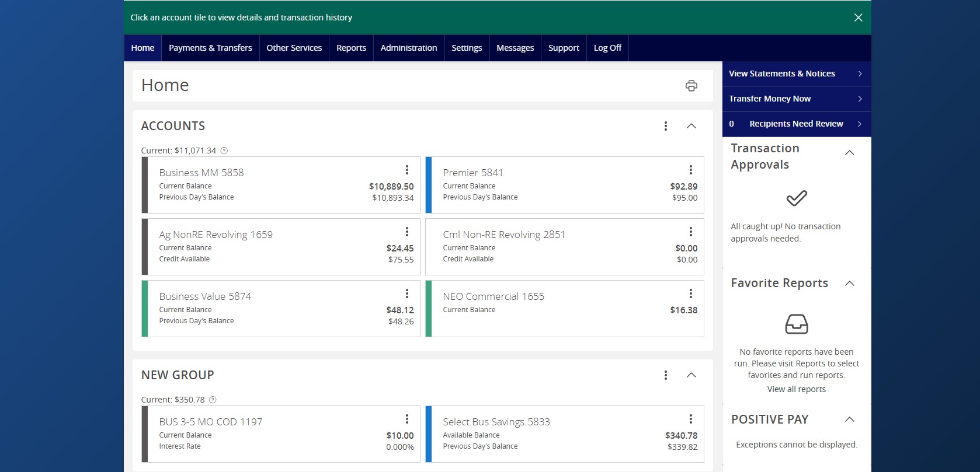Click 'Exceptions cannot be displayed.' text

point(797,445)
